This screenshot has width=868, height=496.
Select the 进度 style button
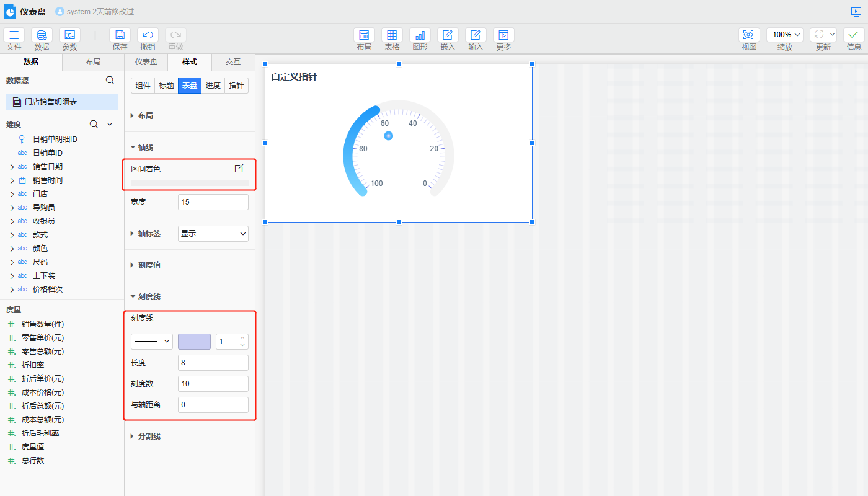point(213,86)
